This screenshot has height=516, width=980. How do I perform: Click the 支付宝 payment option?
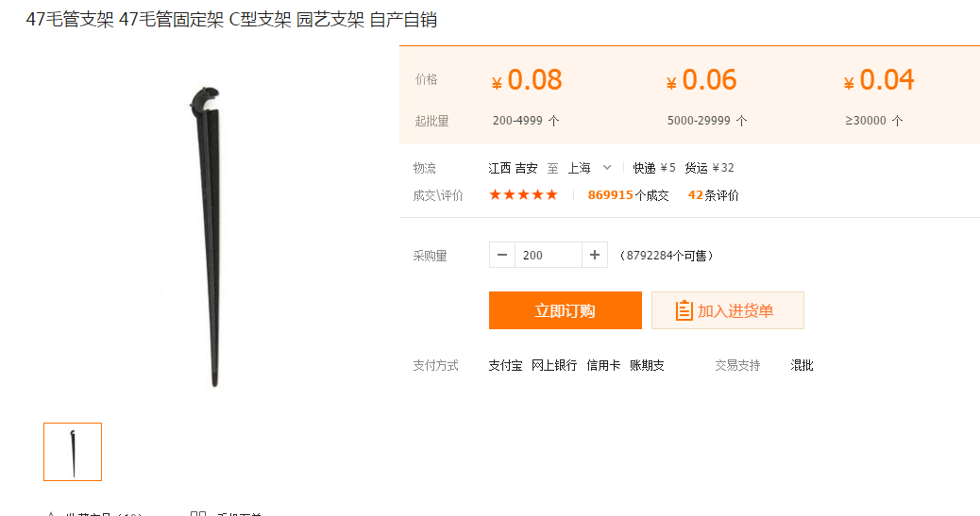coord(505,365)
